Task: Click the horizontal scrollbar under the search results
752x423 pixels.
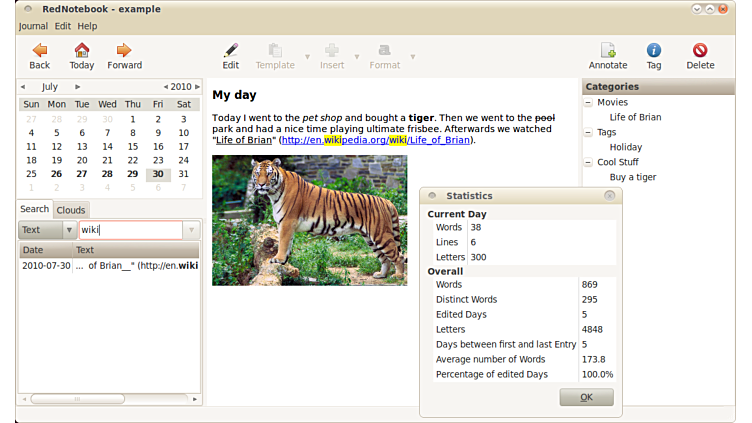Action: pos(110,399)
